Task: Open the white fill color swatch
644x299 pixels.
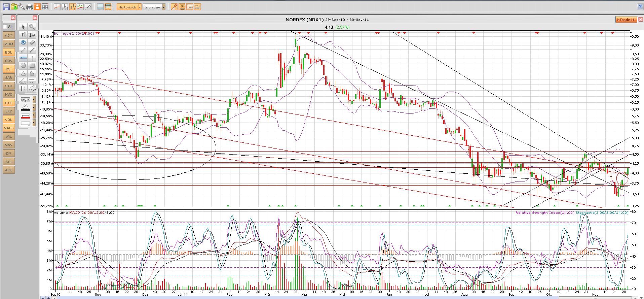Action: tap(26, 124)
